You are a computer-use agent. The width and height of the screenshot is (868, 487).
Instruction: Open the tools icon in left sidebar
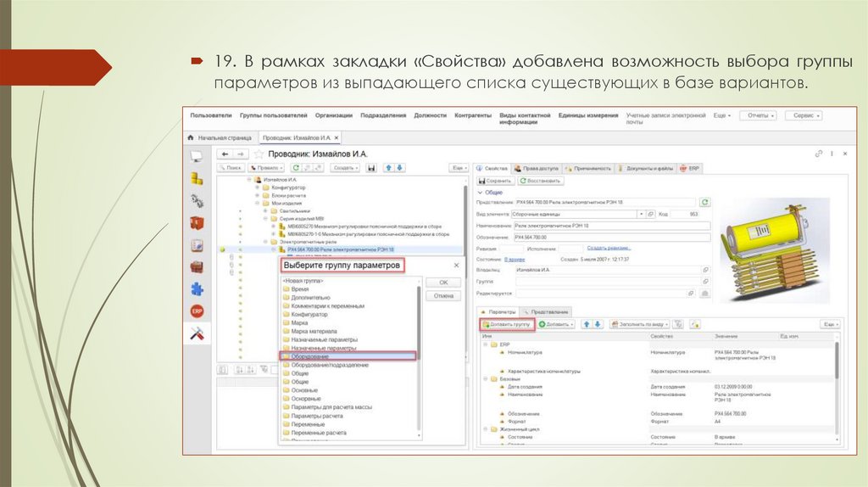197,333
